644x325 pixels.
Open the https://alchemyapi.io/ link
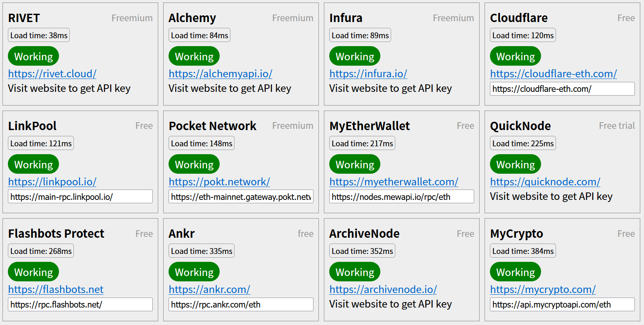[220, 74]
